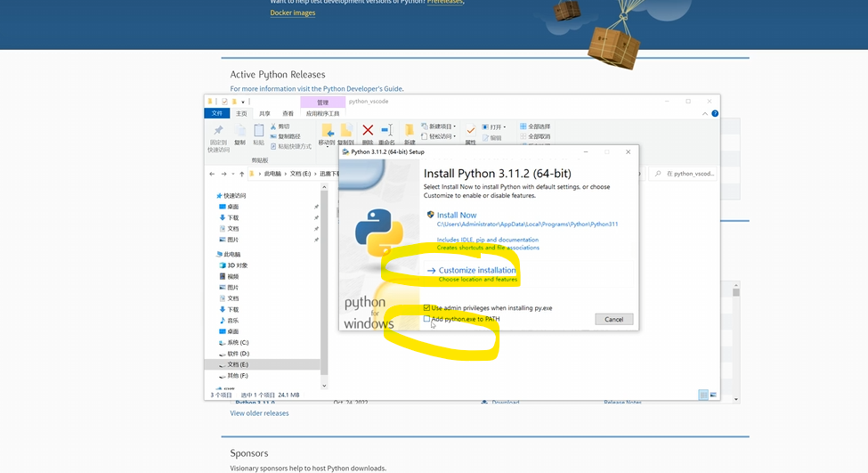Click the 粘贴快捷方式 command

[x=290, y=146]
